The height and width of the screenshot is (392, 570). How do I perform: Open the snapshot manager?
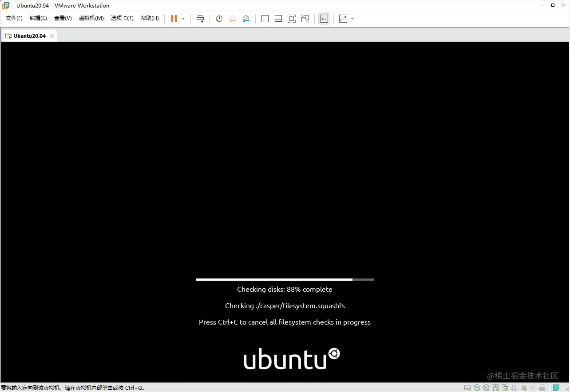pyautogui.click(x=246, y=19)
